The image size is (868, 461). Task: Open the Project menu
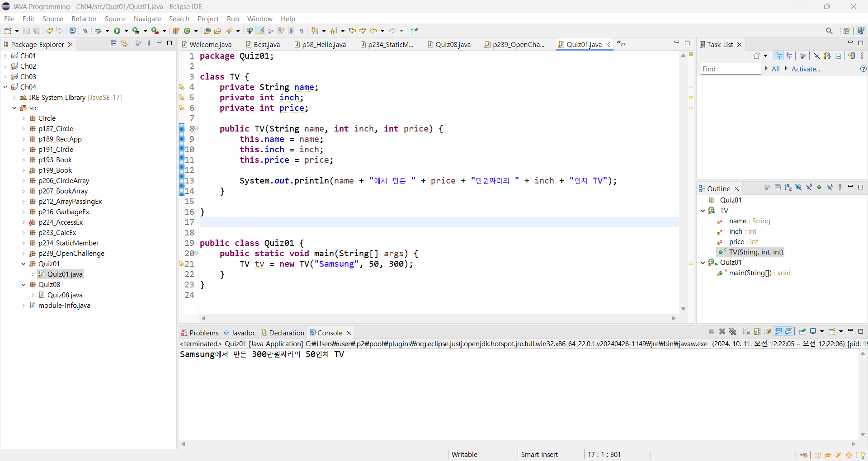point(208,19)
